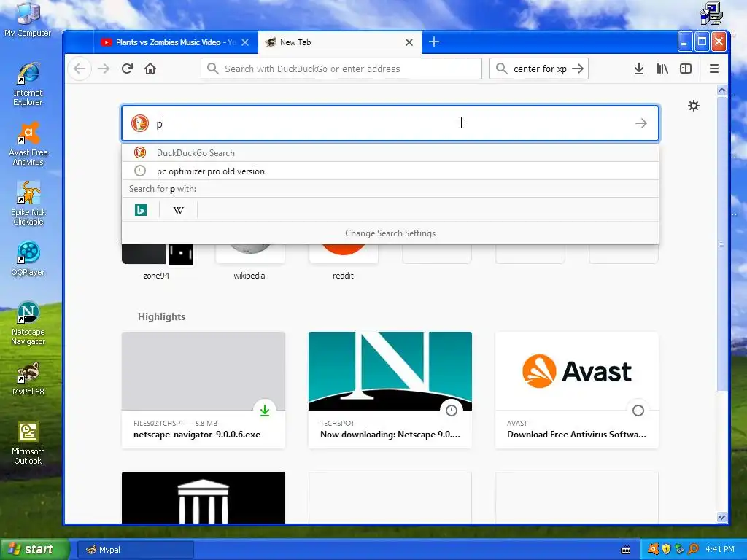Screen dimensions: 747x560
Task: Search with Wikipedia one-off icon
Action: coord(178,210)
